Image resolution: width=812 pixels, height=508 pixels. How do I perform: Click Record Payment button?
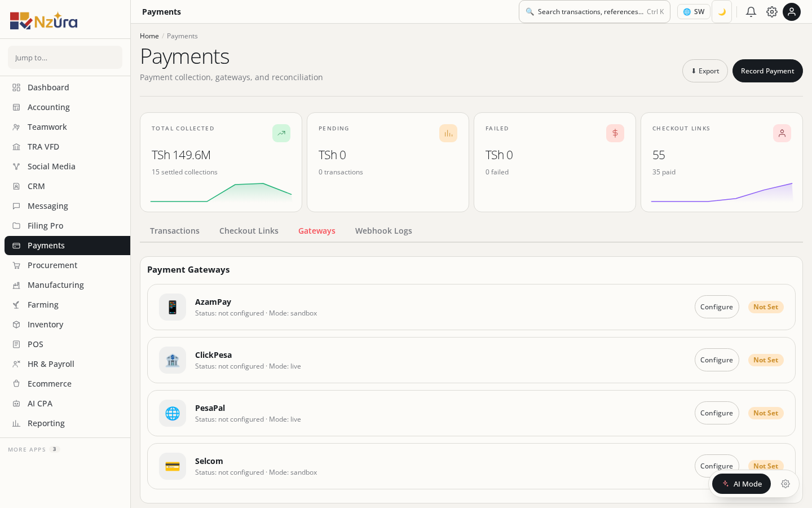(x=767, y=71)
